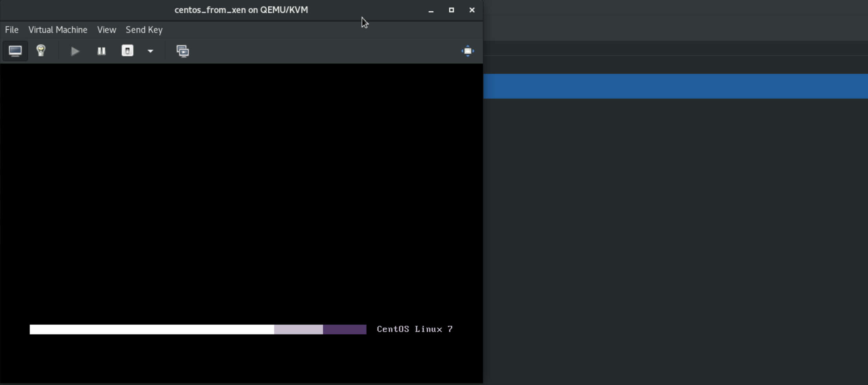Open the View menu
This screenshot has width=868, height=385.
point(107,30)
